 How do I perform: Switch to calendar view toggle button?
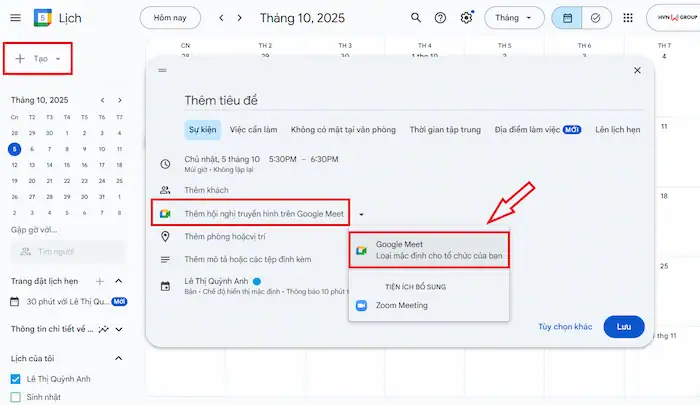pyautogui.click(x=568, y=18)
